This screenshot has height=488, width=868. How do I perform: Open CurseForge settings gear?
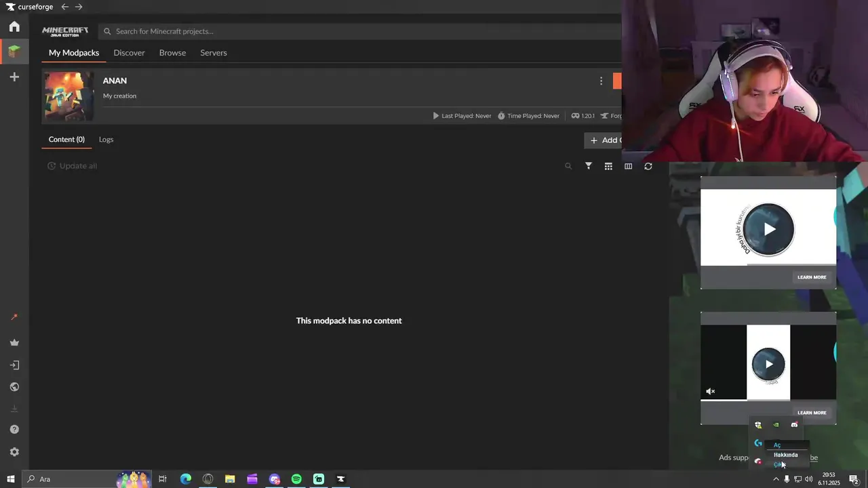coord(14,452)
